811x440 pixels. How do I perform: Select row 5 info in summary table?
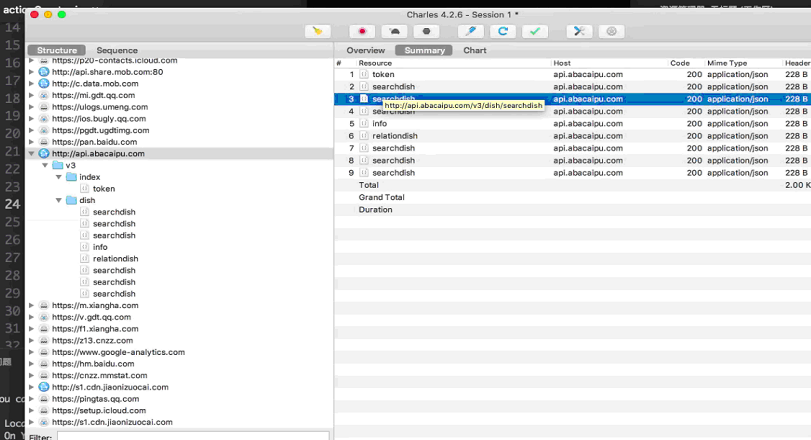(573, 124)
